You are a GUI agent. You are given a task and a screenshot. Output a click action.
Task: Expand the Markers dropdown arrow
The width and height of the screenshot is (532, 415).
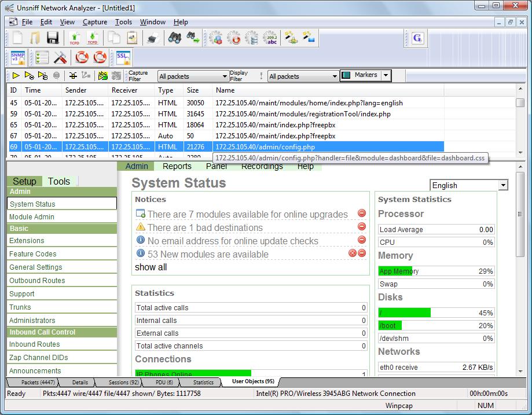tap(386, 75)
